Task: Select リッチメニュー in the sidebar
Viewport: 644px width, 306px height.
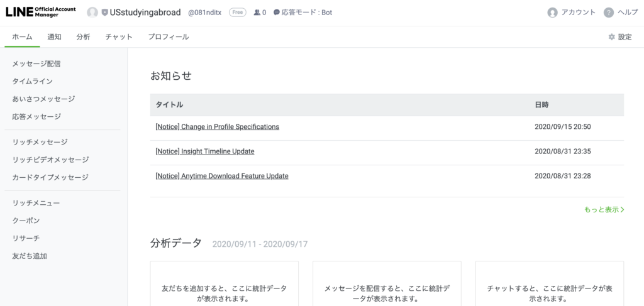Action: tap(36, 203)
